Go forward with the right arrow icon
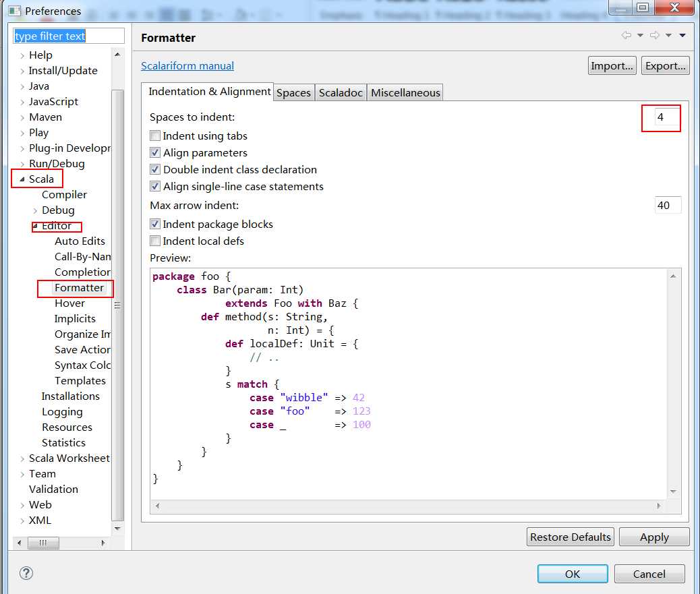700x594 pixels. 654,35
